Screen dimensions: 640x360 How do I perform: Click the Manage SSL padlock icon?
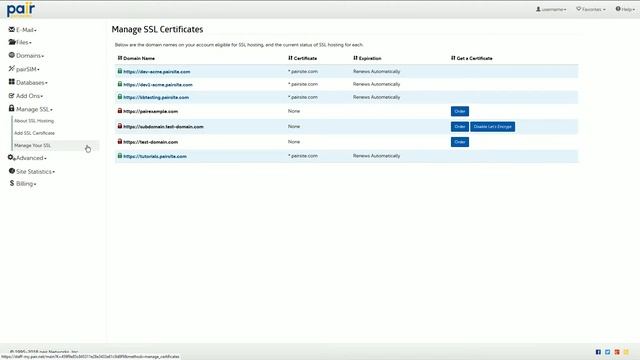click(x=11, y=109)
